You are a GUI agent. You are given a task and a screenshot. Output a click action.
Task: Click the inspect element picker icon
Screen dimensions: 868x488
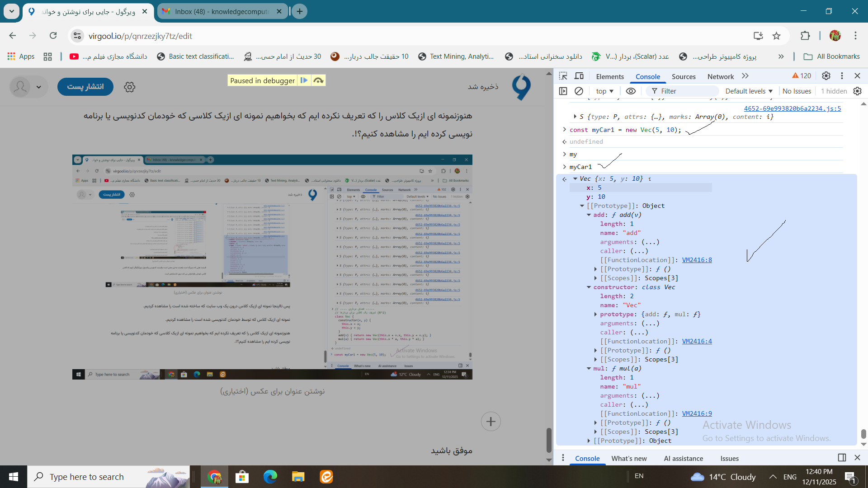563,76
